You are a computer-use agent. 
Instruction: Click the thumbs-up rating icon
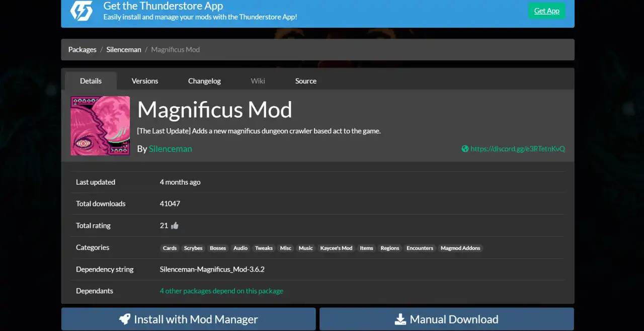[175, 225]
